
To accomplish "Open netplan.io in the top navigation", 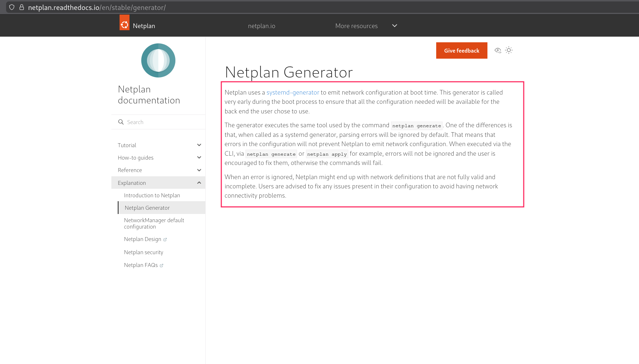I will (x=262, y=26).
